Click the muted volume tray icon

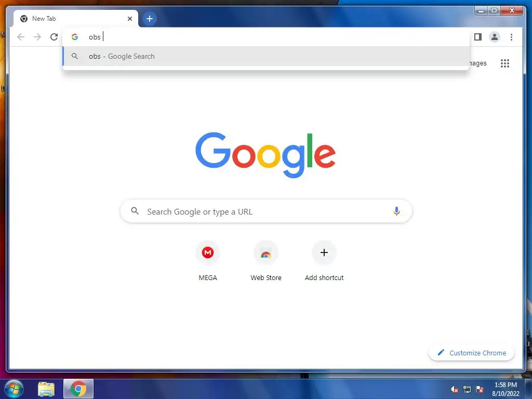tap(455, 390)
